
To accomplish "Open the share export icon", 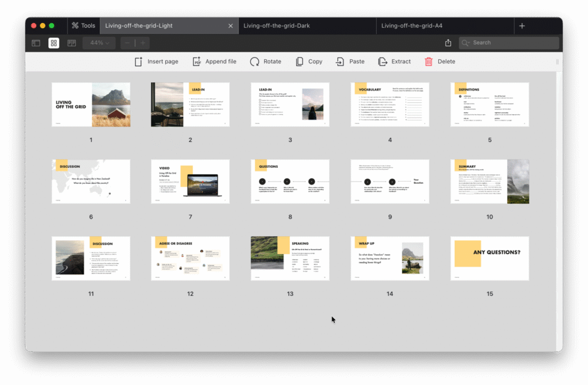I will tap(448, 43).
